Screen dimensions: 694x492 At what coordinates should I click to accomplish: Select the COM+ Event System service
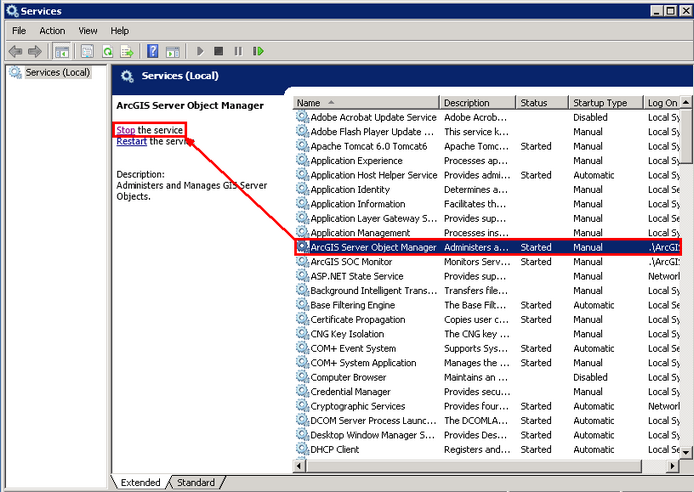point(487,348)
